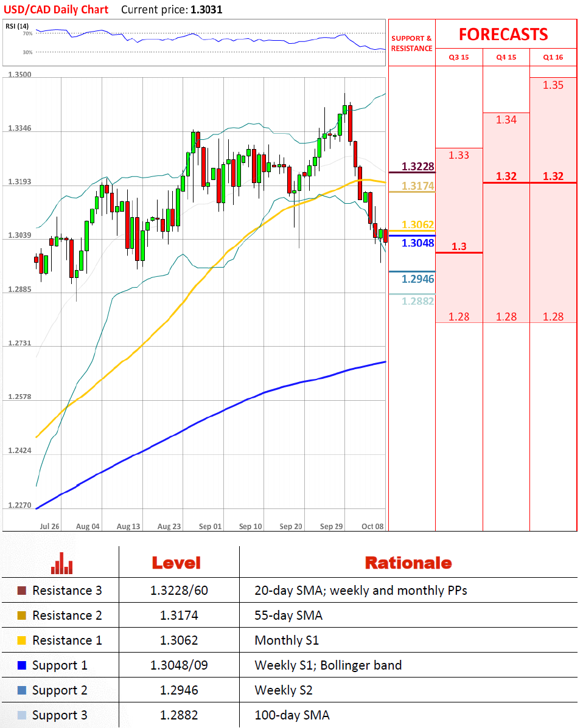Click the 'Sep 01' date axis label

point(210,527)
